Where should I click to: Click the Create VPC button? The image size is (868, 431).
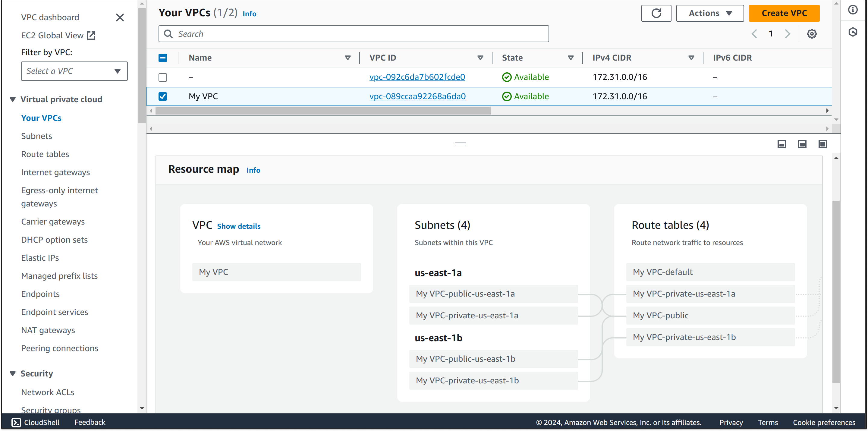point(784,13)
